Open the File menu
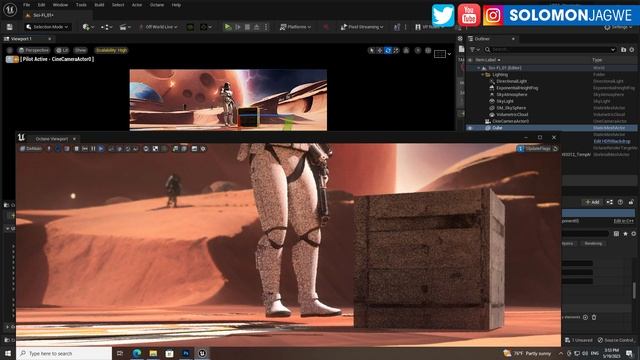640x360 pixels. 27,5
